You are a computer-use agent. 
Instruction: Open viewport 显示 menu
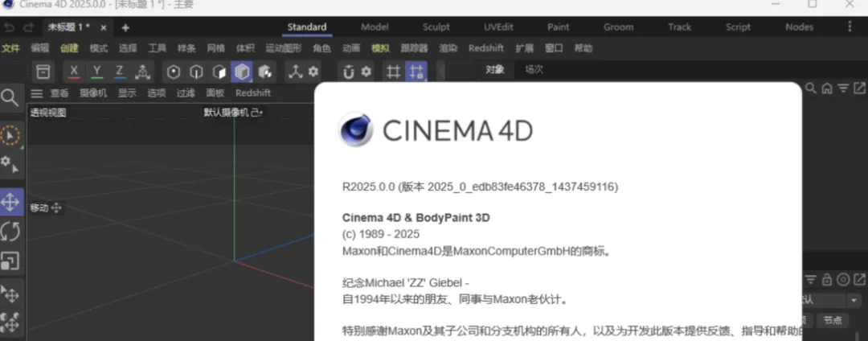(127, 93)
